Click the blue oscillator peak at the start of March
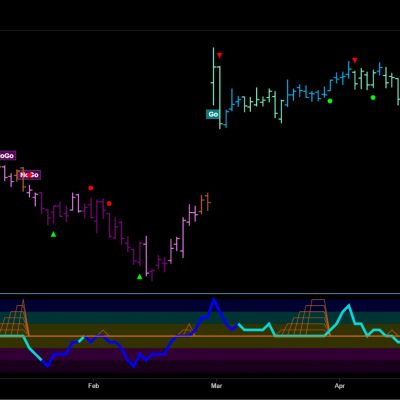The width and height of the screenshot is (400, 400). (214, 299)
